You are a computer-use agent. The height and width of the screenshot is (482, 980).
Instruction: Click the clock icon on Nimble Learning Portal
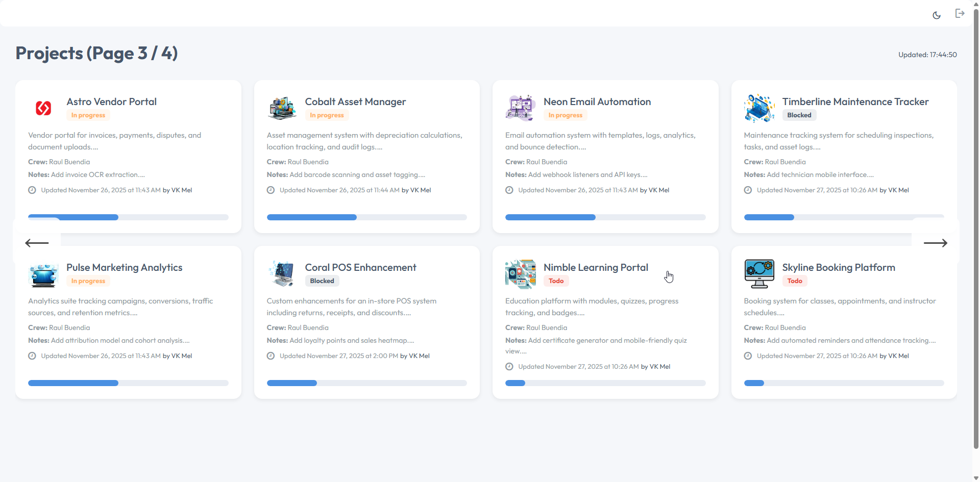pos(509,366)
